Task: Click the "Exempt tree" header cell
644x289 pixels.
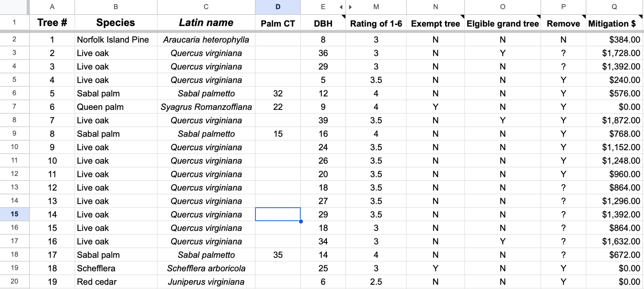Action: tap(435, 24)
